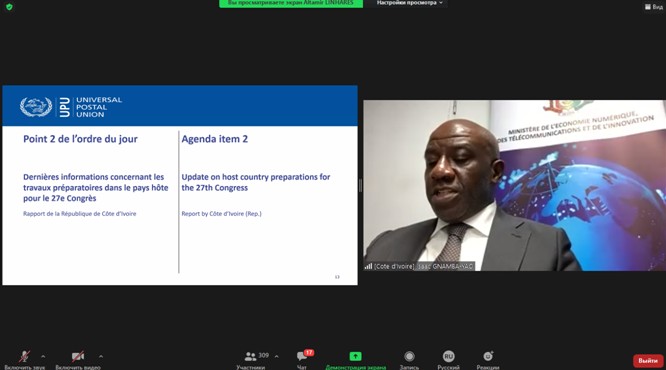Open the RU interpretation language icon
The image size is (666, 370).
[449, 356]
